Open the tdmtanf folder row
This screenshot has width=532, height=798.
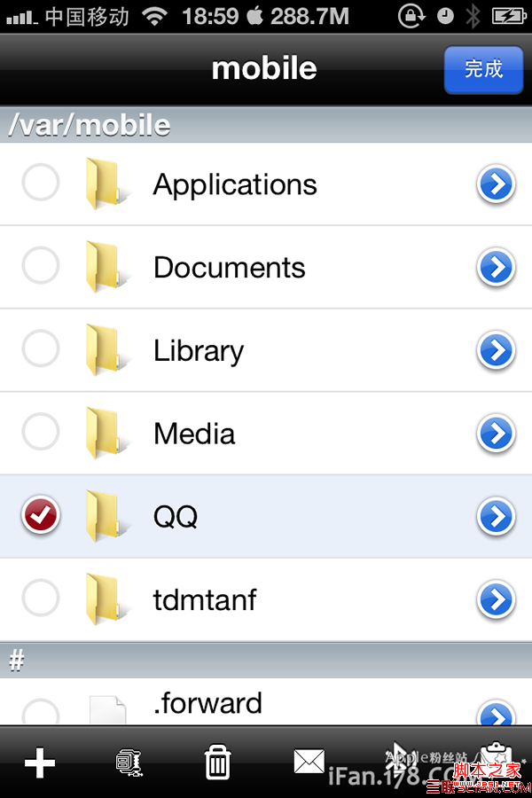(266, 599)
